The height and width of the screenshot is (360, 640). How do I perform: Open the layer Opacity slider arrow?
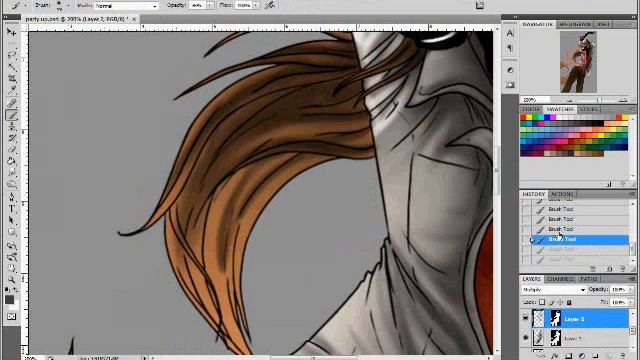point(631,289)
